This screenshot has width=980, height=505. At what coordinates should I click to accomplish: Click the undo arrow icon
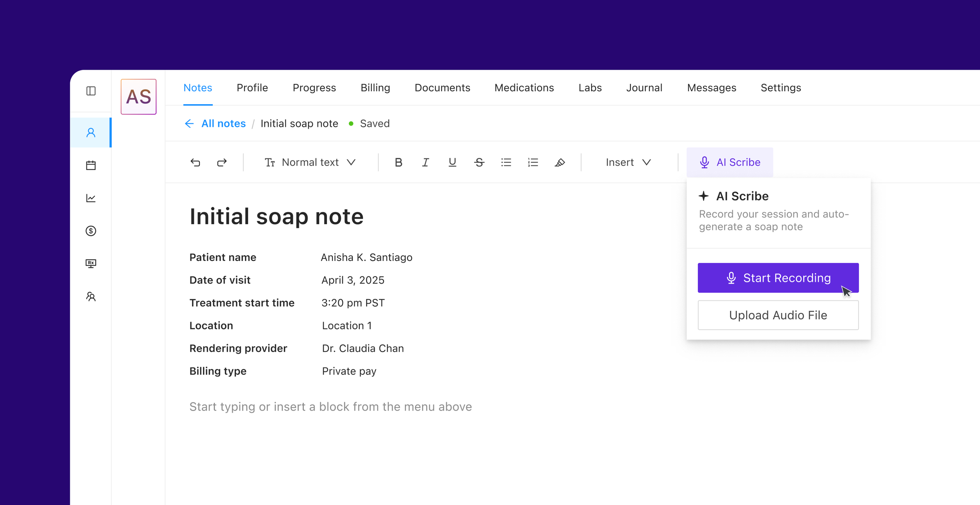[x=195, y=162]
